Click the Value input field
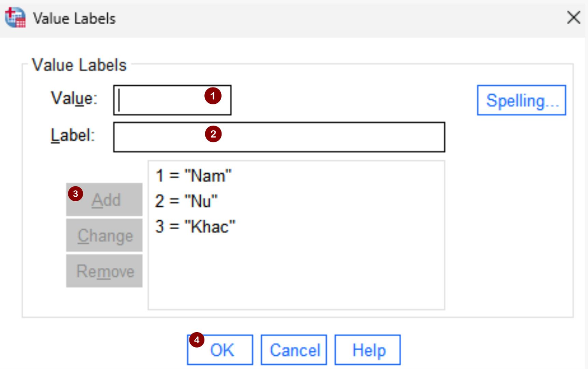 (x=162, y=100)
